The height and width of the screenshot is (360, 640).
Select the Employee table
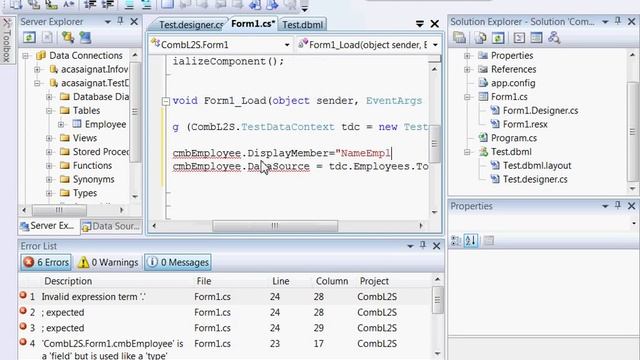coord(105,124)
